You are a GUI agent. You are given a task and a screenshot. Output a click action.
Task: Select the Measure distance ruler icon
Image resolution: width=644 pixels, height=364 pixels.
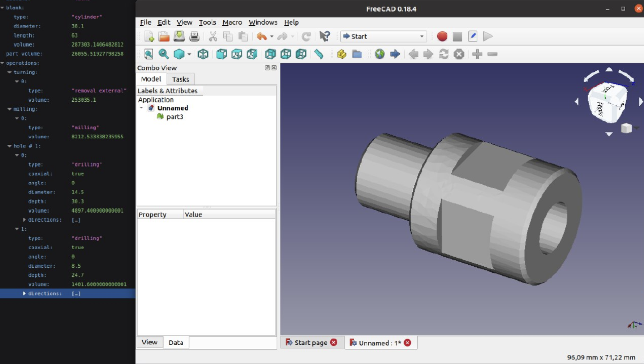319,54
